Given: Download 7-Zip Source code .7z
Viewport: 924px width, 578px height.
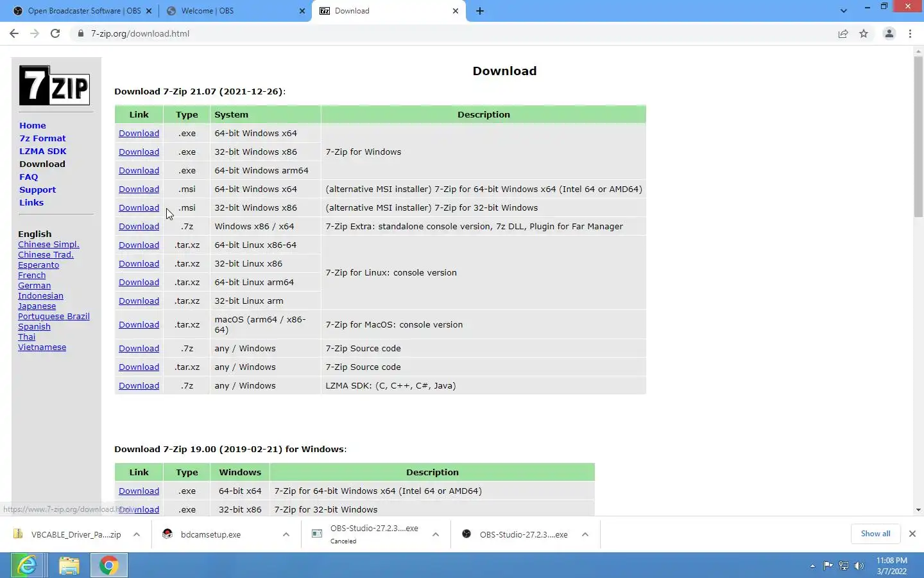Looking at the screenshot, I should point(139,349).
